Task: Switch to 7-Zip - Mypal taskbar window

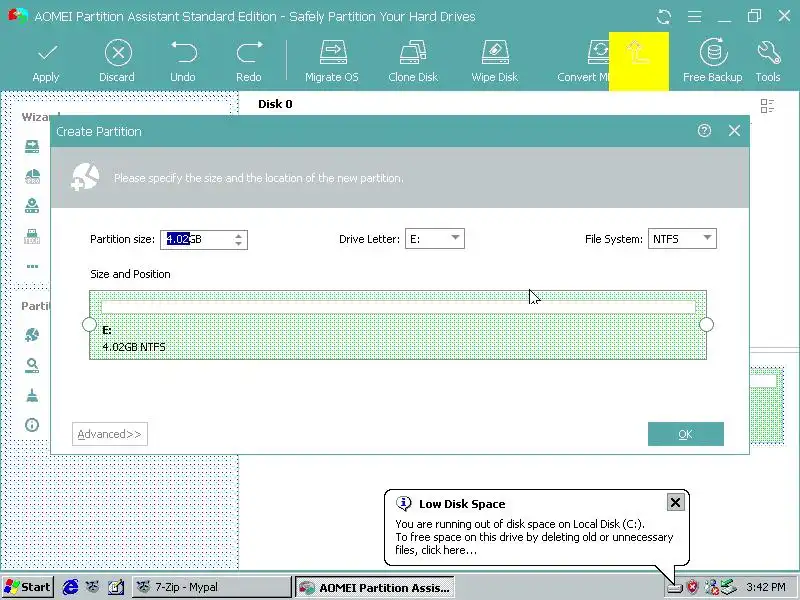Action: click(x=211, y=587)
